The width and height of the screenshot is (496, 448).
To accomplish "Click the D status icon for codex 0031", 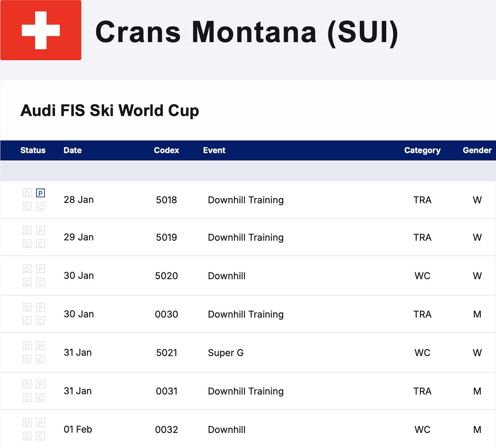I will point(27,384).
